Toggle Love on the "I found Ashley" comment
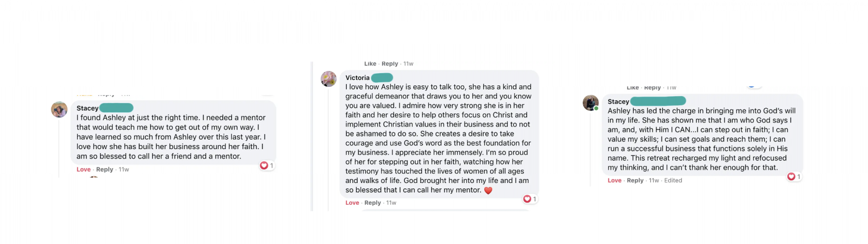Viewport: 868px width, 244px height. pos(84,169)
